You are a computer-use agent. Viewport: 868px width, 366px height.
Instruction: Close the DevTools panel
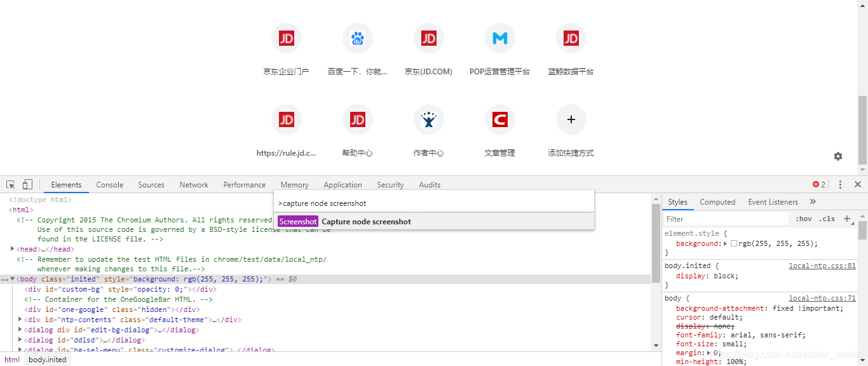(858, 185)
